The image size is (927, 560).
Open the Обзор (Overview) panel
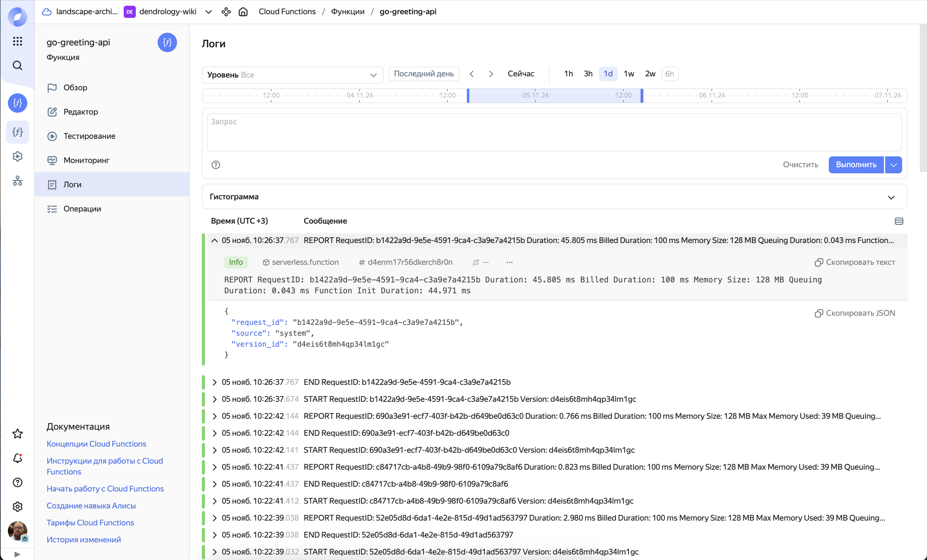click(75, 87)
